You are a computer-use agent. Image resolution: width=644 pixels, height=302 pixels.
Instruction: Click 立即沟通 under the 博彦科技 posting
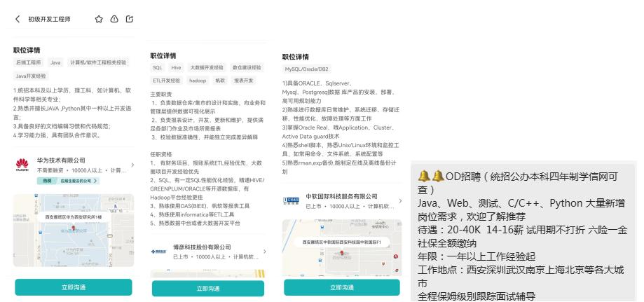pos(208,289)
